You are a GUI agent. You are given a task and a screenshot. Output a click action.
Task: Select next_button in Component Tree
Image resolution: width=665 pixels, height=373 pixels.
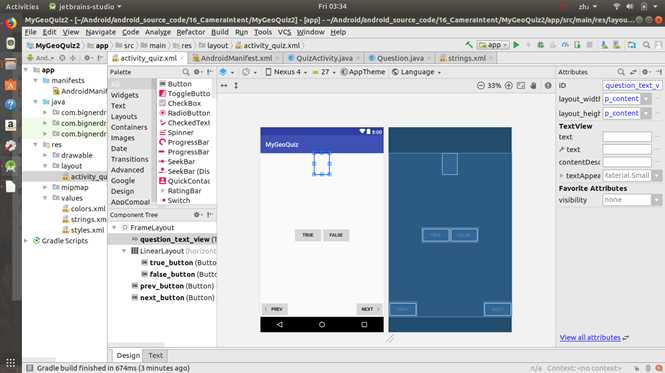[173, 297]
